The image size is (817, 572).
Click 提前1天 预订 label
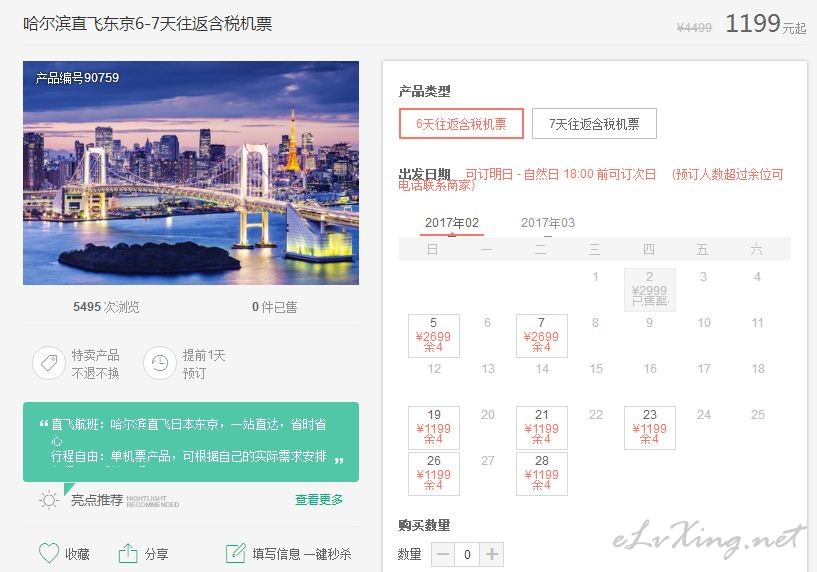[204, 364]
